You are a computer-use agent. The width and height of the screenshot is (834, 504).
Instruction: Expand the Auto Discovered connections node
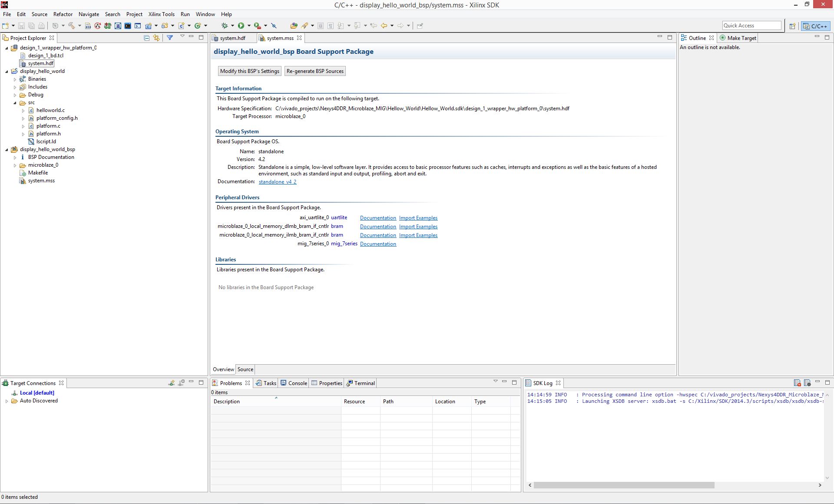click(7, 401)
